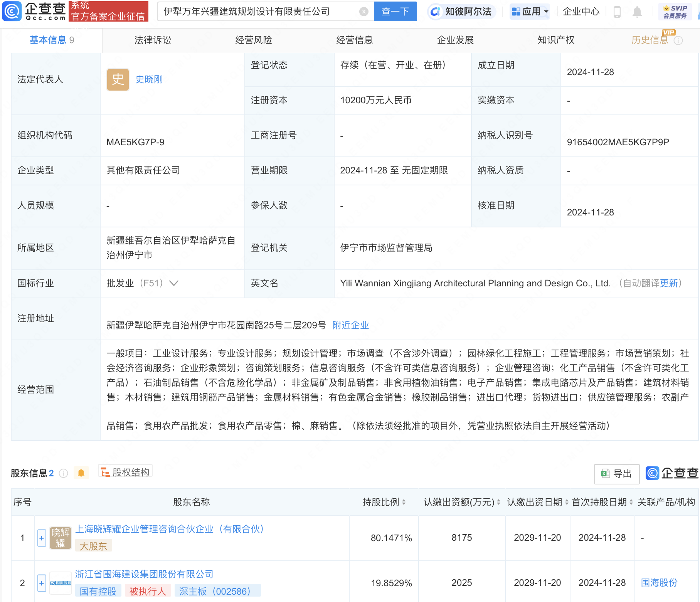Click the company name search input field
This screenshot has height=602, width=700.
(x=258, y=12)
